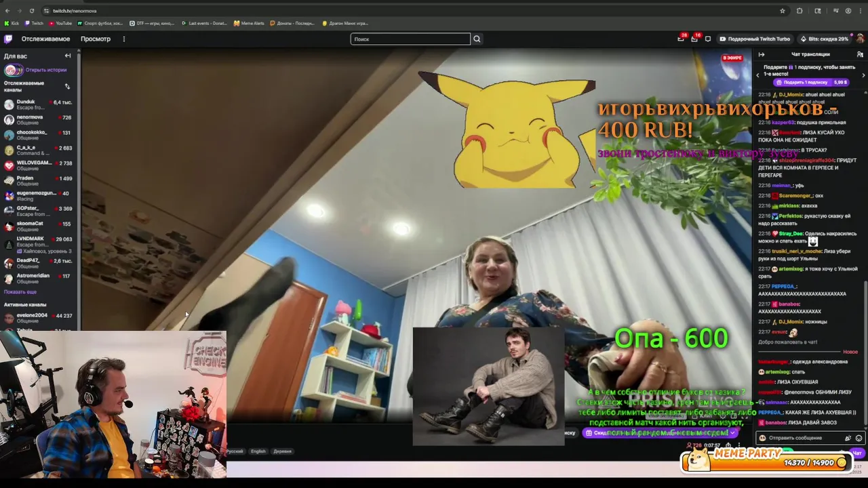Image resolution: width=868 pixels, height=488 pixels.
Task: Go to previous gift leaderboard with left chevron
Action: click(758, 75)
